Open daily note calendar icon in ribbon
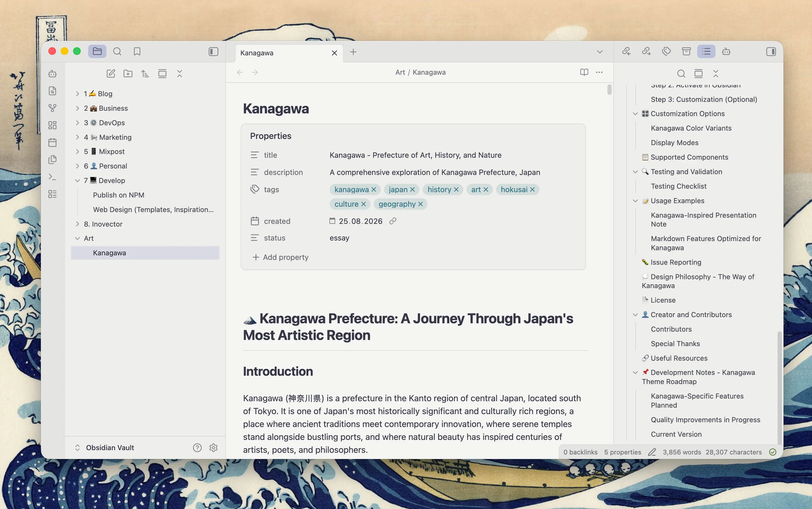 tap(52, 142)
